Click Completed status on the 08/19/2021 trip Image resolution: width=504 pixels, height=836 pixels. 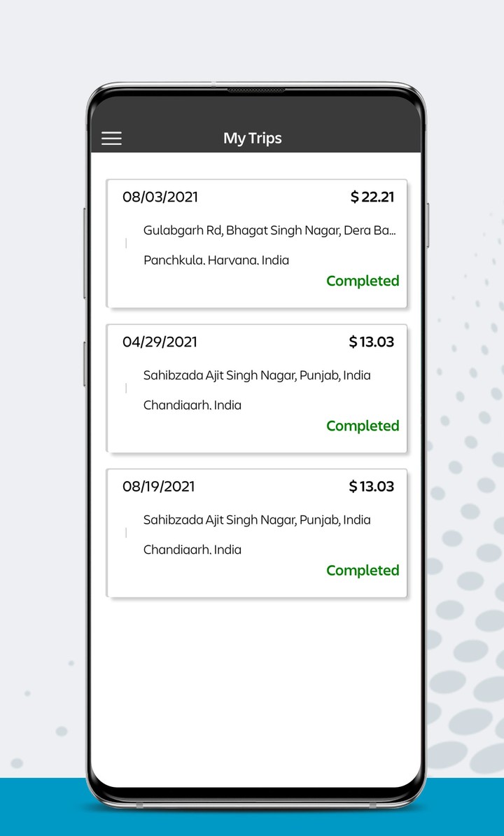tap(363, 571)
